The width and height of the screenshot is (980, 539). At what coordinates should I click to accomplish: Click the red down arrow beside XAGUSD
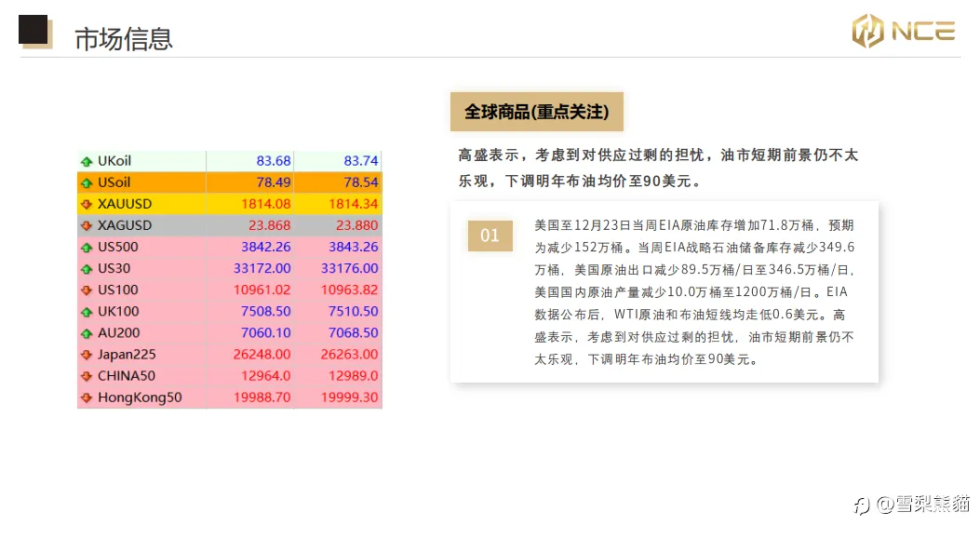pyautogui.click(x=87, y=225)
